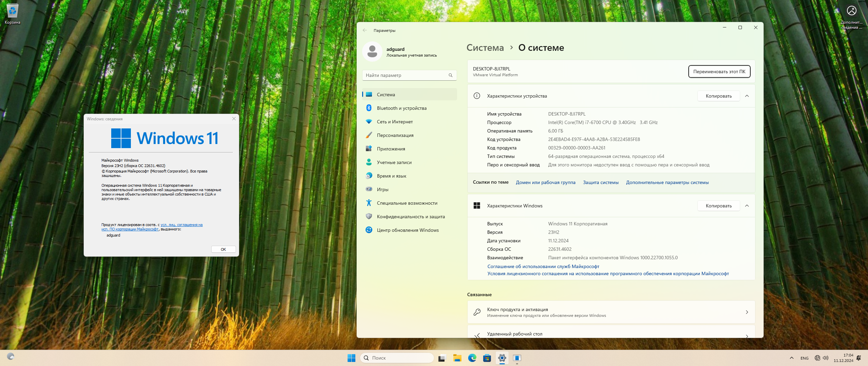Viewport: 868px width, 366px height.
Task: Click the Bluetooth icon in the sidebar
Action: click(369, 108)
